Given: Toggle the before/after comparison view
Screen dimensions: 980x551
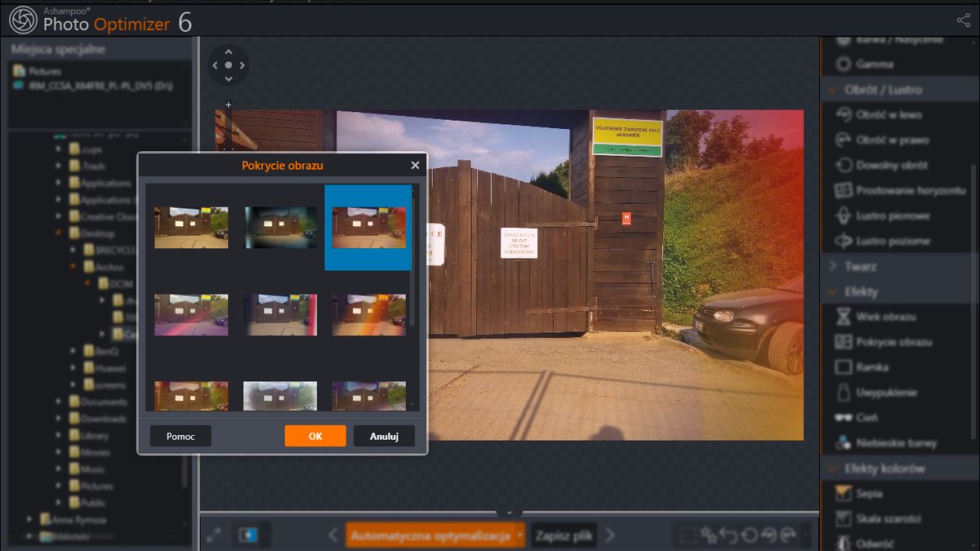Looking at the screenshot, I should tap(247, 535).
